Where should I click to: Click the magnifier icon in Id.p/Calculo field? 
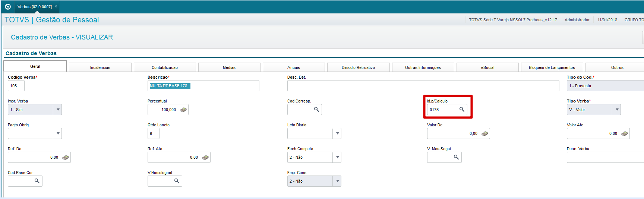(462, 110)
